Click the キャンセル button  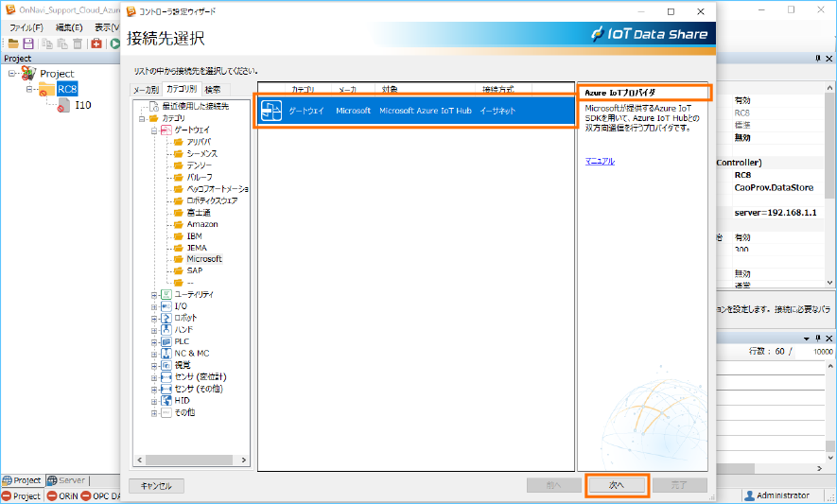pyautogui.click(x=156, y=486)
